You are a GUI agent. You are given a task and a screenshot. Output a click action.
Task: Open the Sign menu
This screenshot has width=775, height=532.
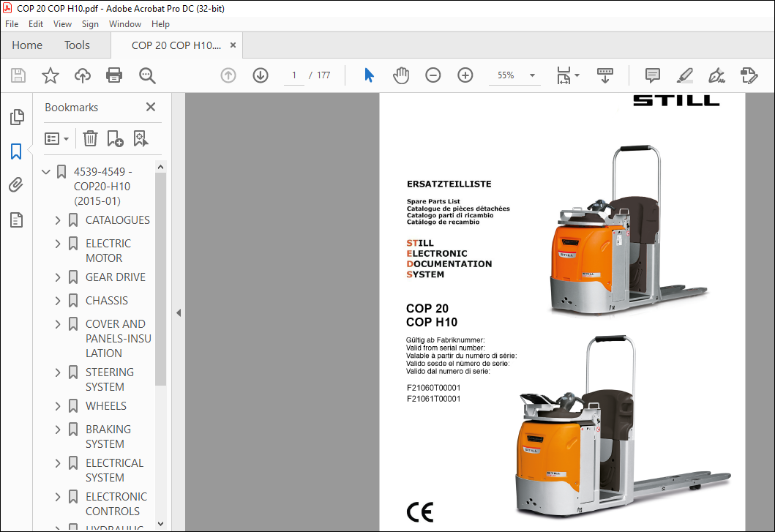pos(90,23)
